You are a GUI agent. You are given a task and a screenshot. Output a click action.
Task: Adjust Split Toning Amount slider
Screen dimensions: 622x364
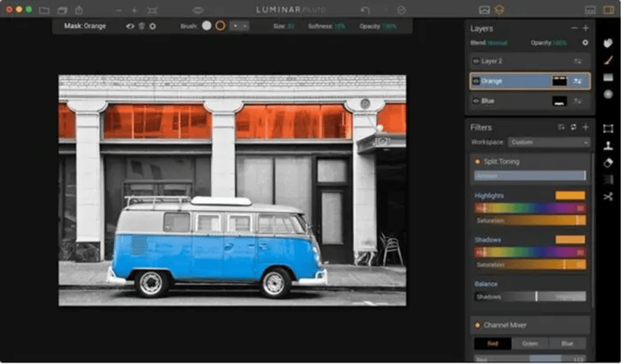click(x=530, y=176)
